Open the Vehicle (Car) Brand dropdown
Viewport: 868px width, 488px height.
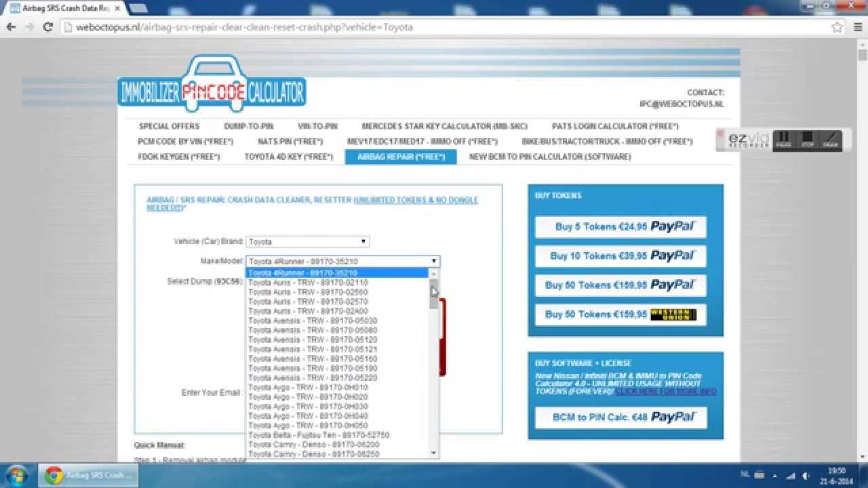[307, 241]
